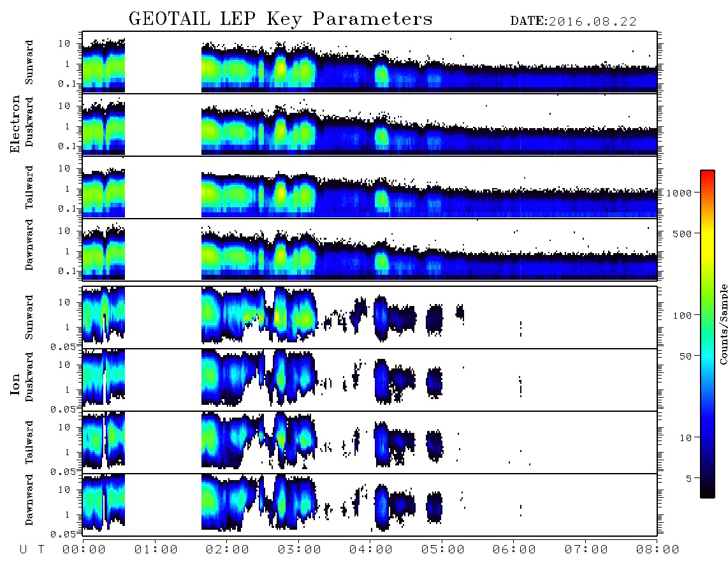
Task: Click the "08:00" time tick label
Action: point(657,550)
